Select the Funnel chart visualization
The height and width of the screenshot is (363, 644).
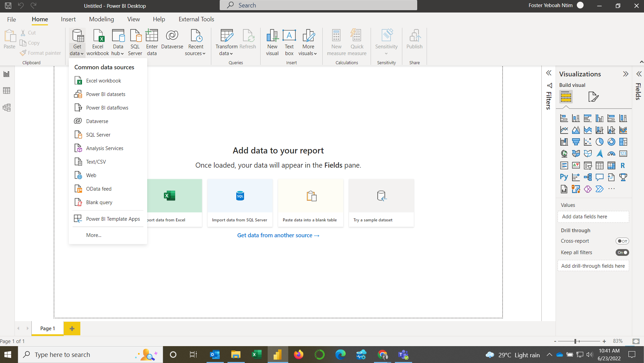point(576,142)
